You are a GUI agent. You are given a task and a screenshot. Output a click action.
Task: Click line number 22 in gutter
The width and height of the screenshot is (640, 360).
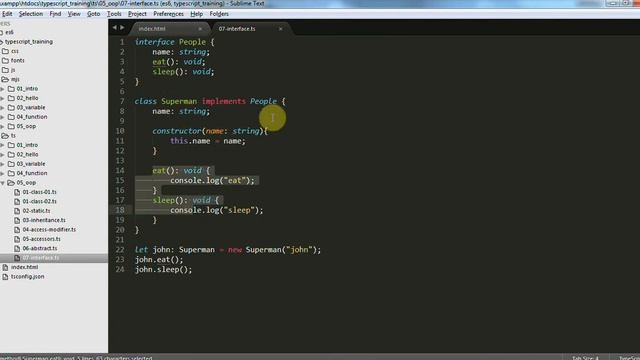coord(120,250)
